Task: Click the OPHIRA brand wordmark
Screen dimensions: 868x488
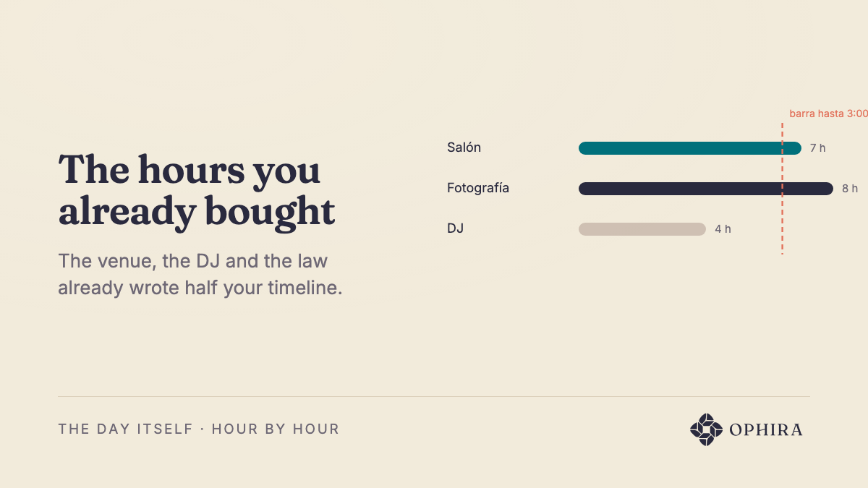Action: tap(766, 430)
